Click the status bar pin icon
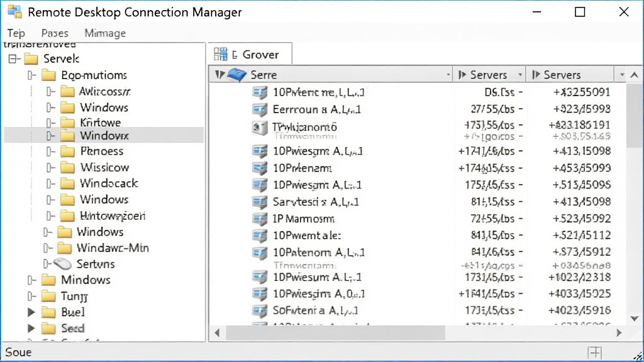Image resolution: width=644 pixels, height=362 pixels. pyautogui.click(x=595, y=352)
